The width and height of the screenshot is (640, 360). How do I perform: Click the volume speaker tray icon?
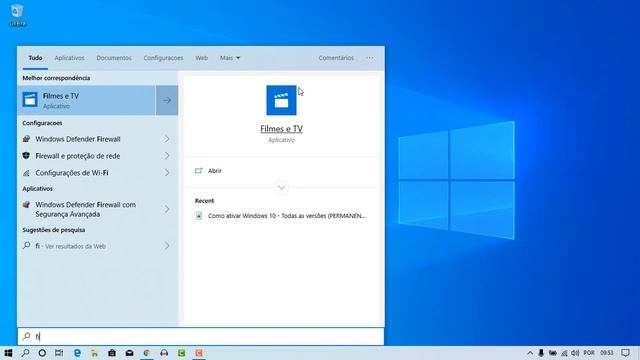575,353
